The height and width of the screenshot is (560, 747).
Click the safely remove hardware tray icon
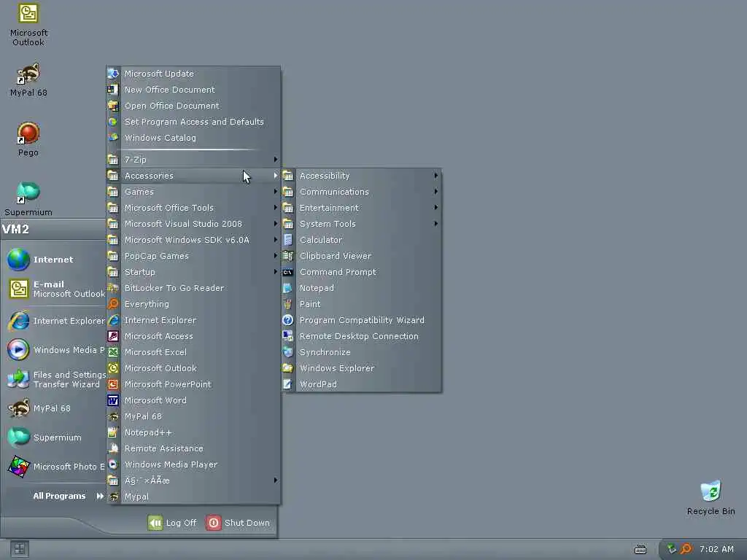click(x=671, y=549)
